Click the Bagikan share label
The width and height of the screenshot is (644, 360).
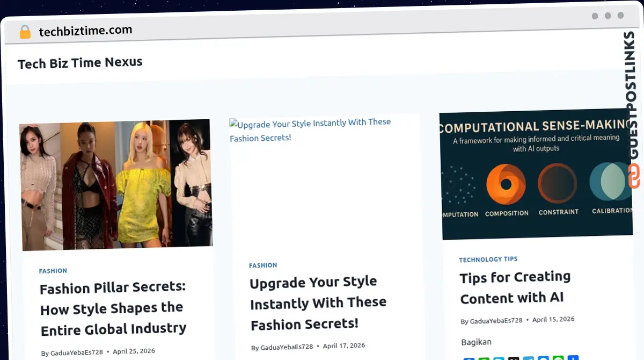(x=476, y=342)
